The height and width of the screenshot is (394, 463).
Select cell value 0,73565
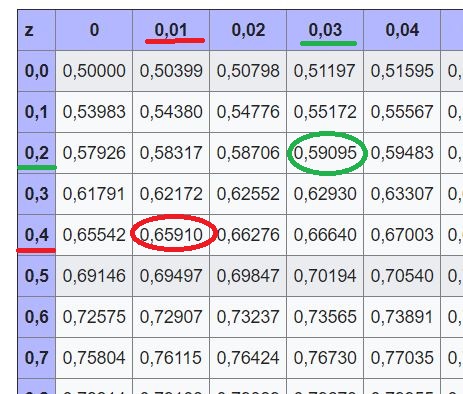pos(325,317)
